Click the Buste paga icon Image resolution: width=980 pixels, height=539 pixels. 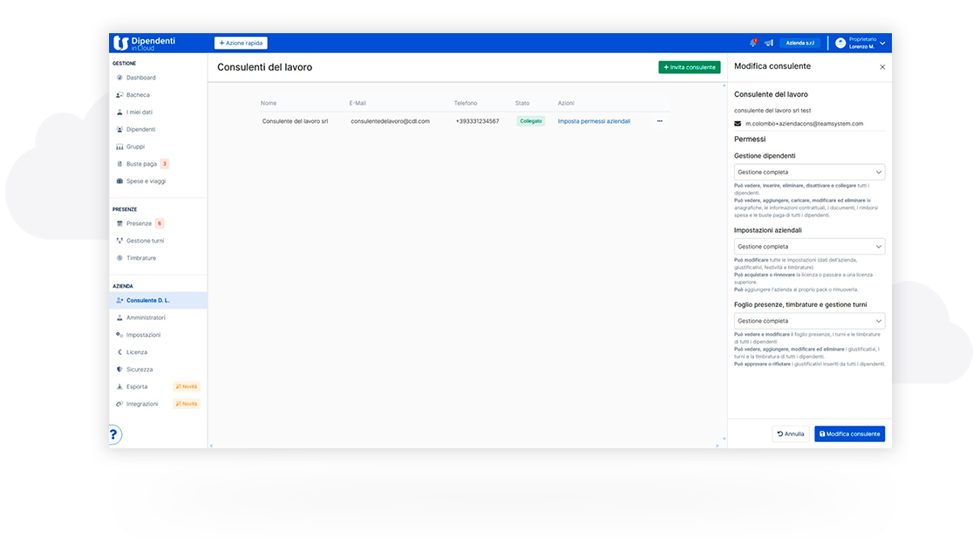tap(119, 164)
